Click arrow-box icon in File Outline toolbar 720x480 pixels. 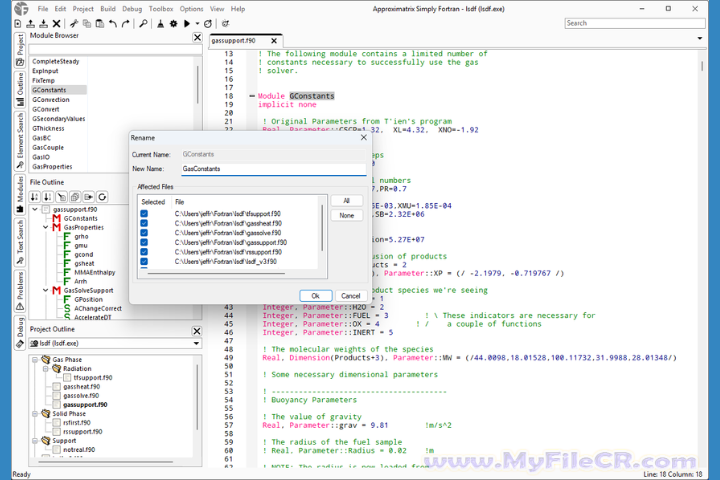(x=89, y=197)
